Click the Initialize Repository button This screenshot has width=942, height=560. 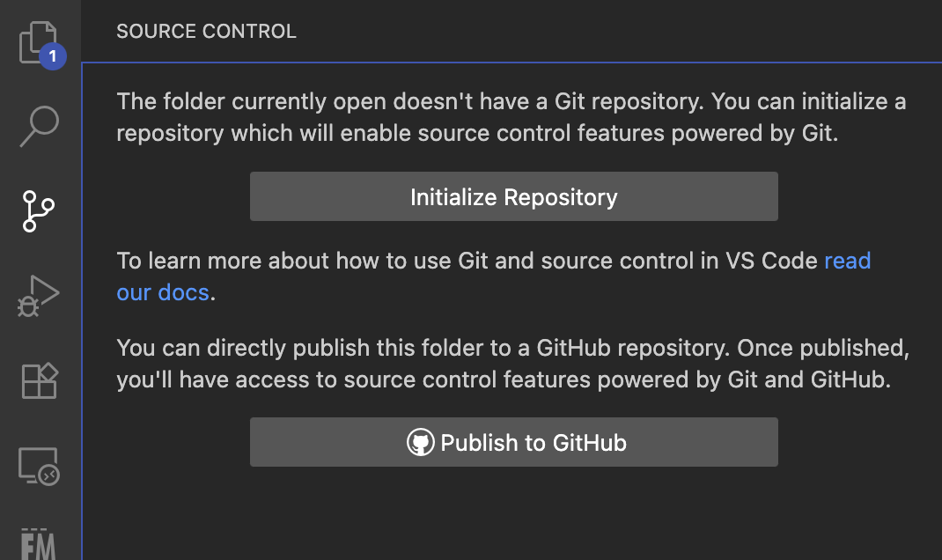(x=513, y=196)
